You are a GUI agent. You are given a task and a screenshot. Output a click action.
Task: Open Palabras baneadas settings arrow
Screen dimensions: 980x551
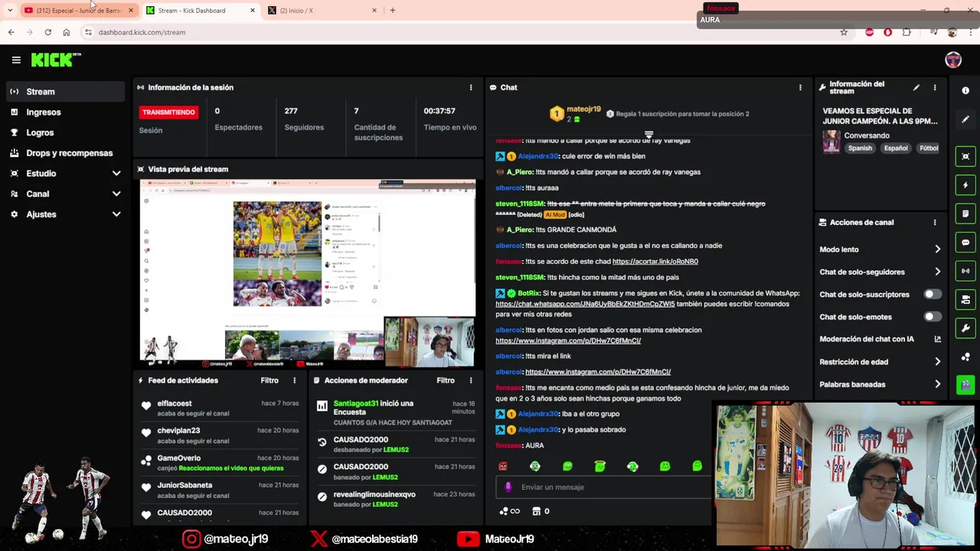[x=937, y=384]
